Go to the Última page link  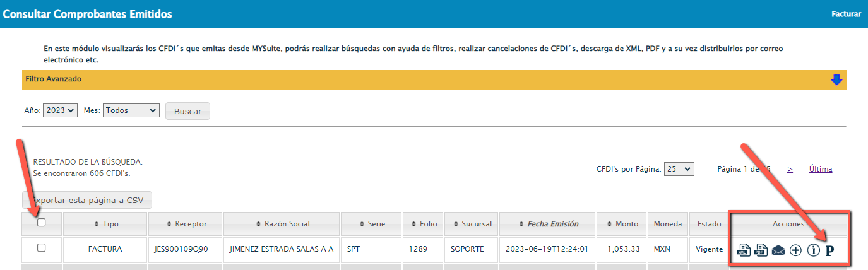(x=820, y=169)
